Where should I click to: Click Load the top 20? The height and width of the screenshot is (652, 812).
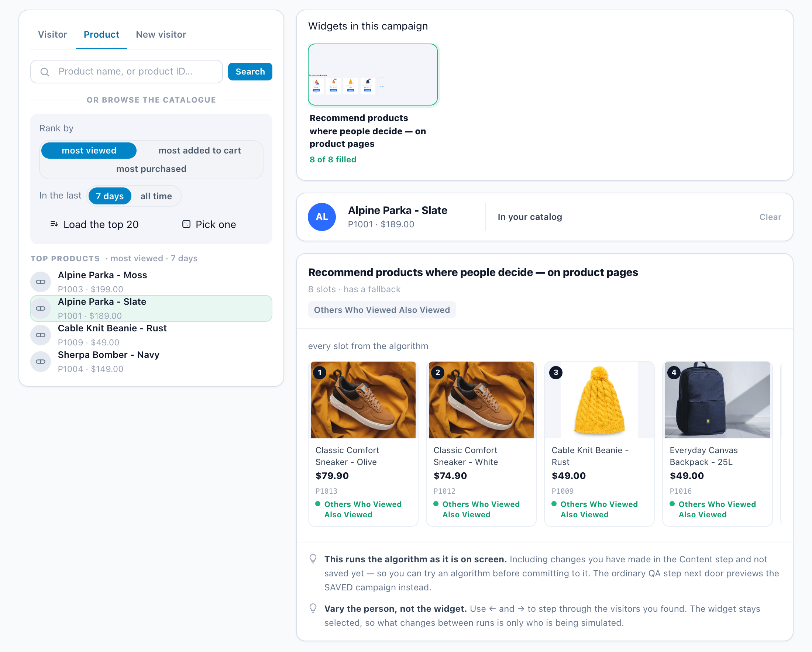(94, 224)
